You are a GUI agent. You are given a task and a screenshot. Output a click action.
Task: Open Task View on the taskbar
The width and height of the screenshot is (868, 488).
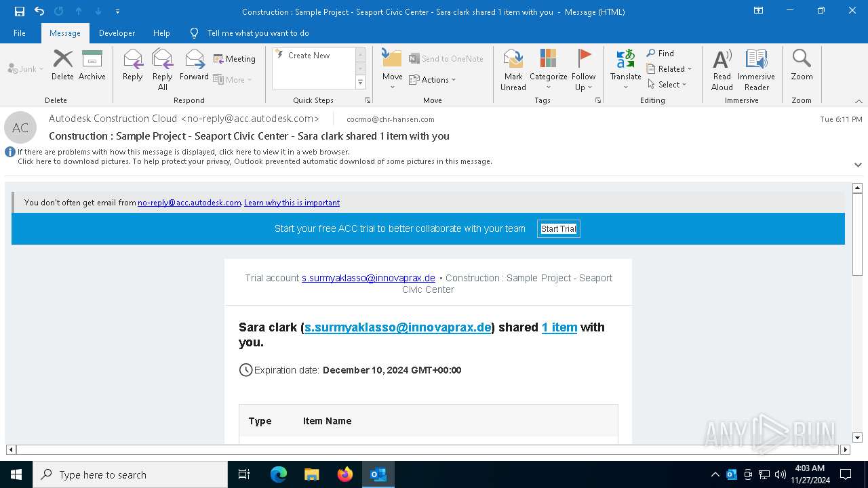(x=244, y=474)
